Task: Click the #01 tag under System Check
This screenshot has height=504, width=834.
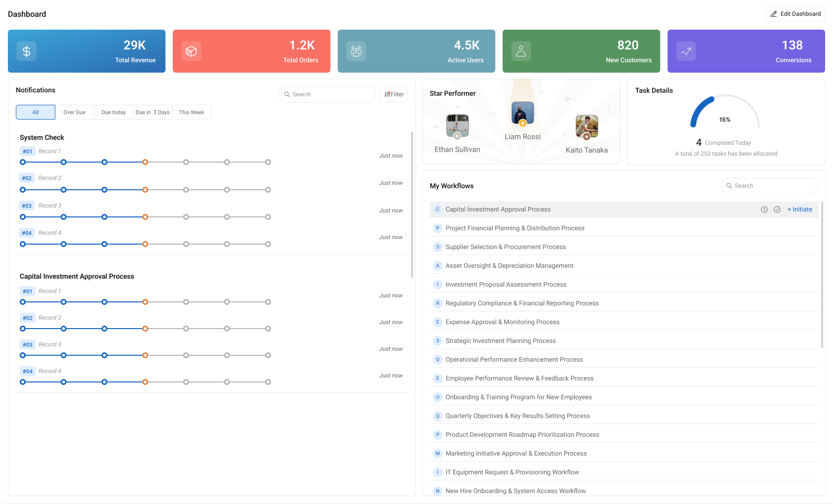Action: coord(28,152)
